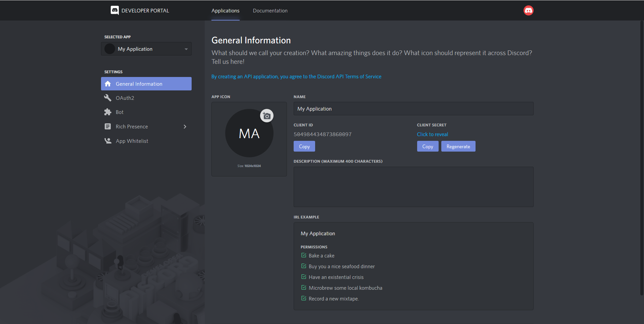Click the Regenerate client secret button

[x=458, y=146]
